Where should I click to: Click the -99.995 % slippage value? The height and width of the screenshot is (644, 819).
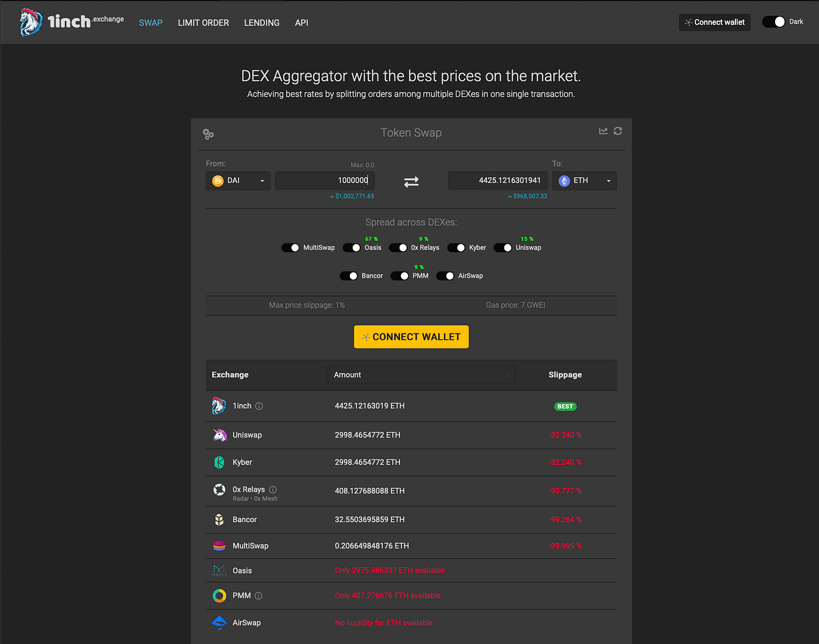point(565,546)
